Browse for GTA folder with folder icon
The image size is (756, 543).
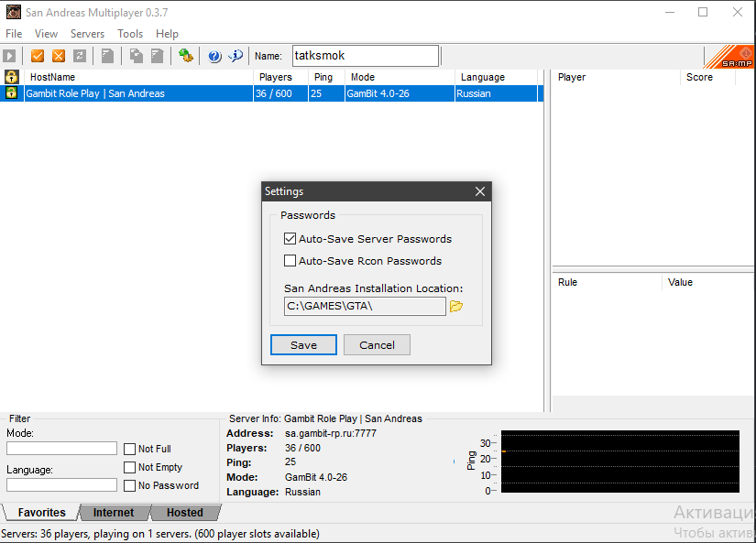pyautogui.click(x=456, y=306)
